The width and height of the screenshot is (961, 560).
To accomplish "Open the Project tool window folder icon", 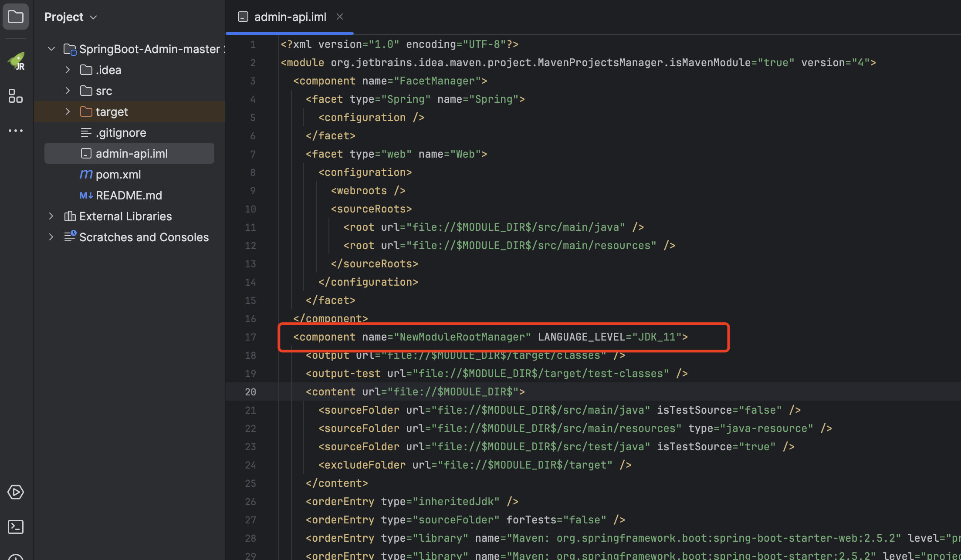I will (16, 17).
